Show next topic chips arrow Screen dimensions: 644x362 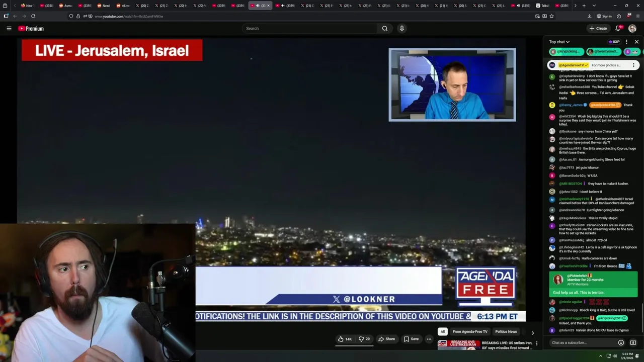click(533, 332)
